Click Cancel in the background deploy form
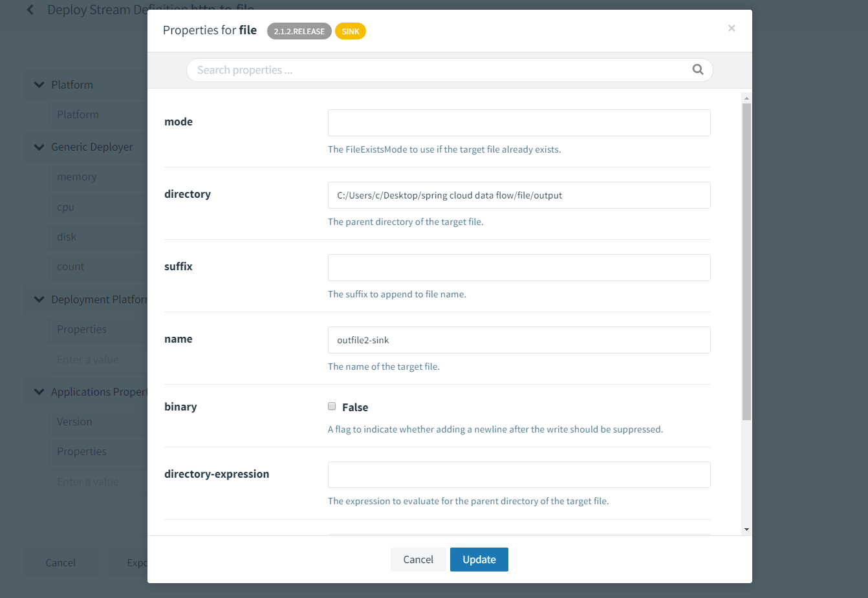 [x=60, y=562]
